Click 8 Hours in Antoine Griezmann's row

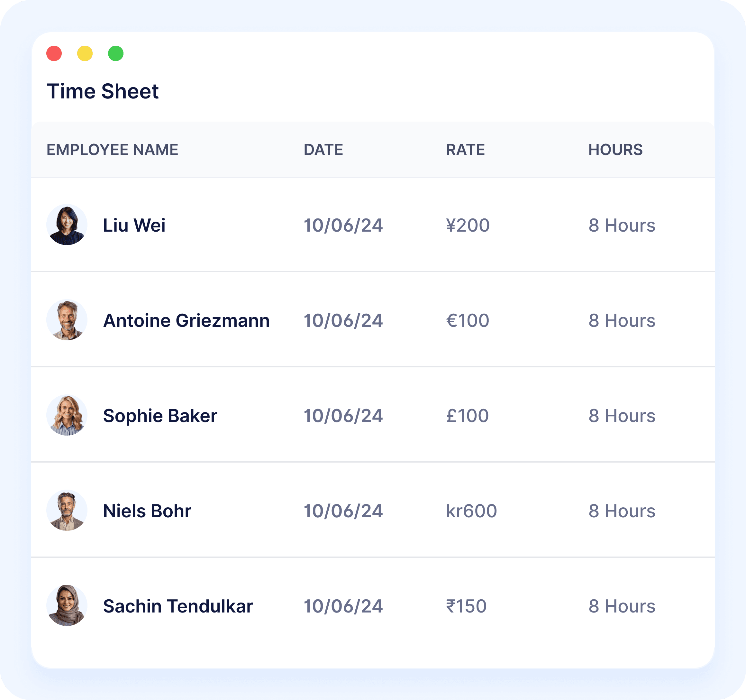click(622, 320)
